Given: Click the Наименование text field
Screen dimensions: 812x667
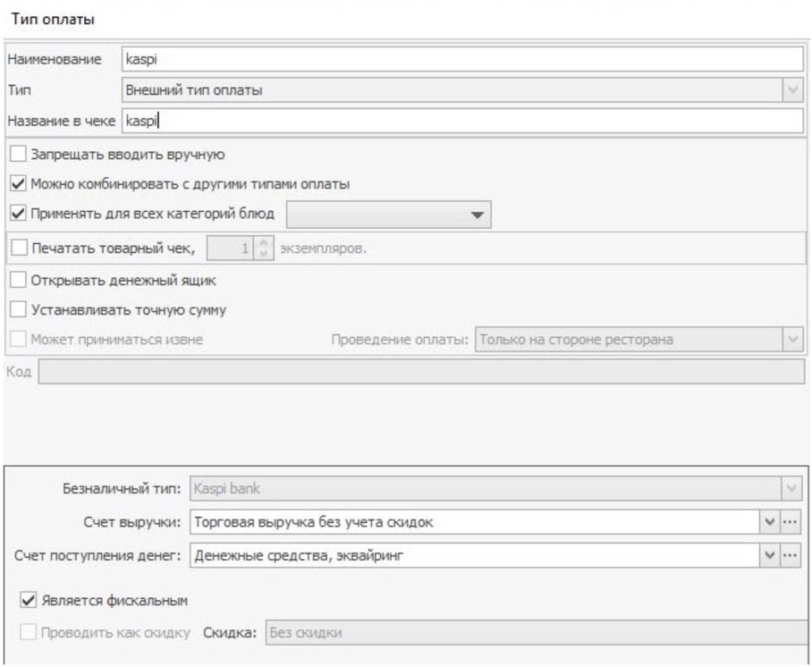Looking at the screenshot, I should click(x=462, y=59).
